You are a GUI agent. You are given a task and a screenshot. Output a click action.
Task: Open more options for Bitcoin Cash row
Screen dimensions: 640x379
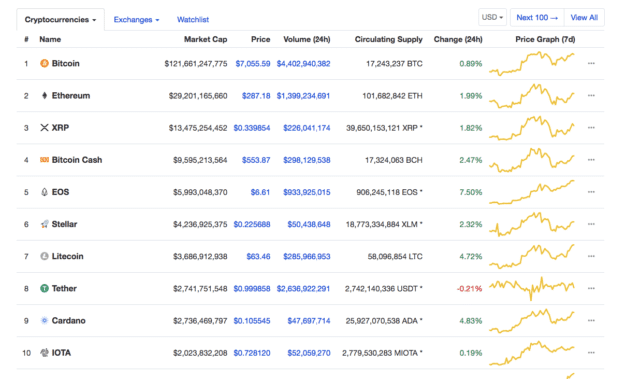(591, 160)
